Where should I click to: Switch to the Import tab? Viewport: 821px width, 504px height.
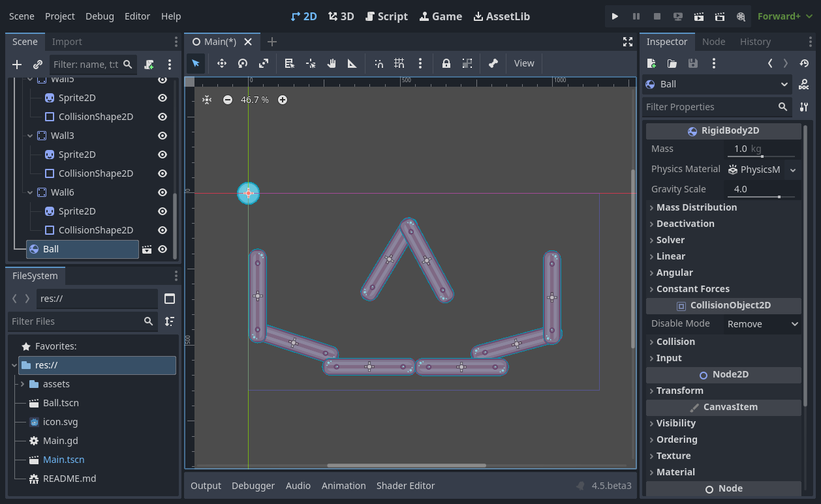tap(67, 42)
